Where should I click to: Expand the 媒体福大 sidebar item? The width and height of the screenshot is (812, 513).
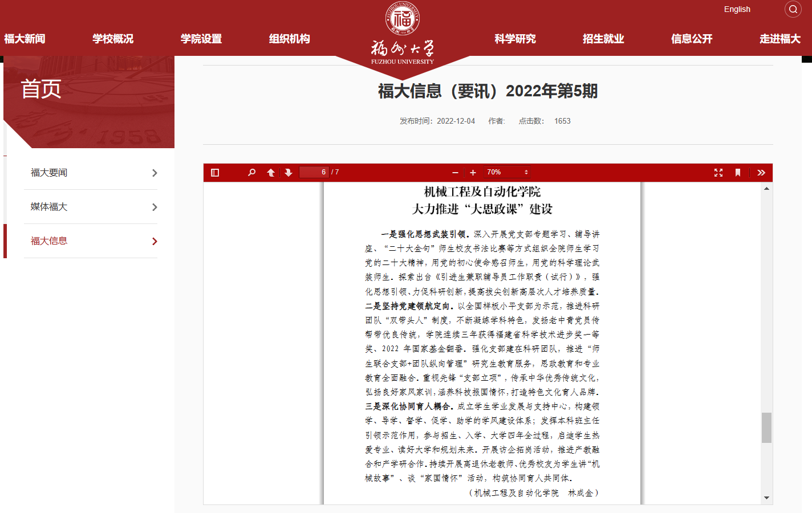[x=155, y=207]
